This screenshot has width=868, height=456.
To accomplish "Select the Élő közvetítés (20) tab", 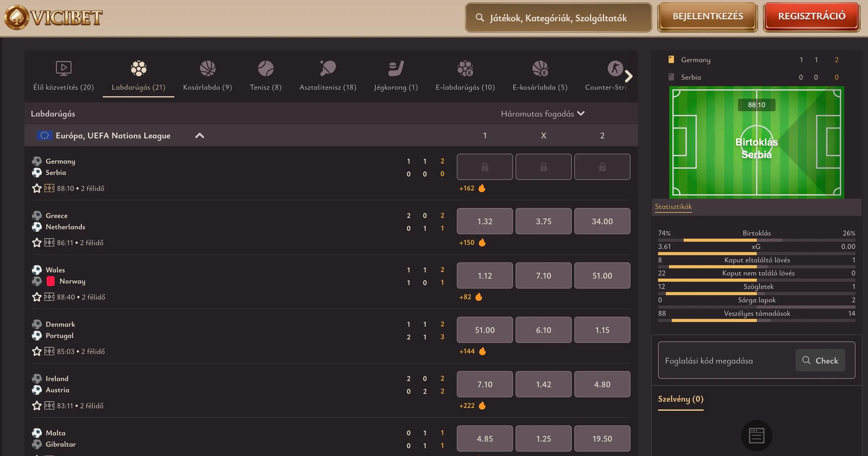I will [63, 76].
